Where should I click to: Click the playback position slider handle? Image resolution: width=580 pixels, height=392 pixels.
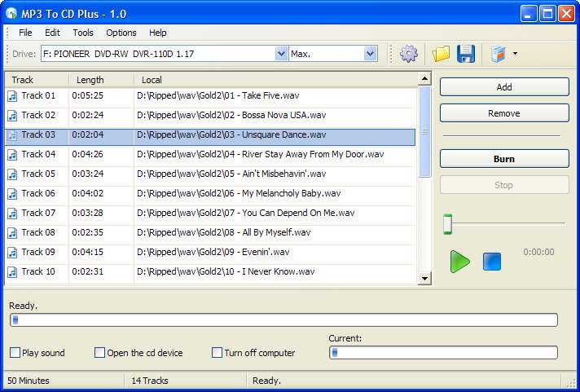coord(447,223)
